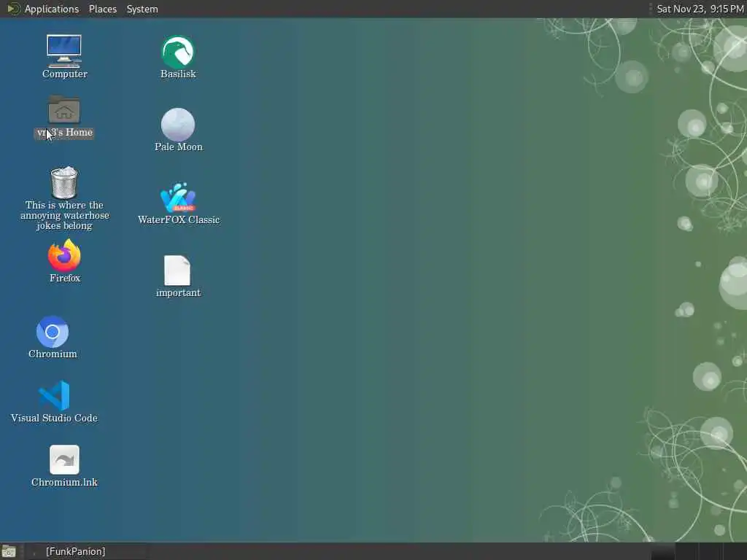The image size is (747, 560).
Task: Select the Chromium.lnk shortcut file icon
Action: 64,460
